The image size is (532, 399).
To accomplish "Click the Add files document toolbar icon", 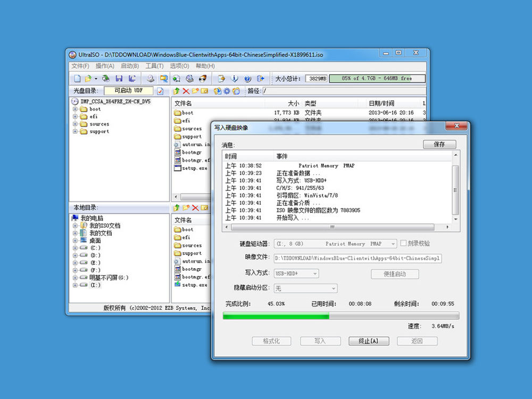I will coord(221,79).
